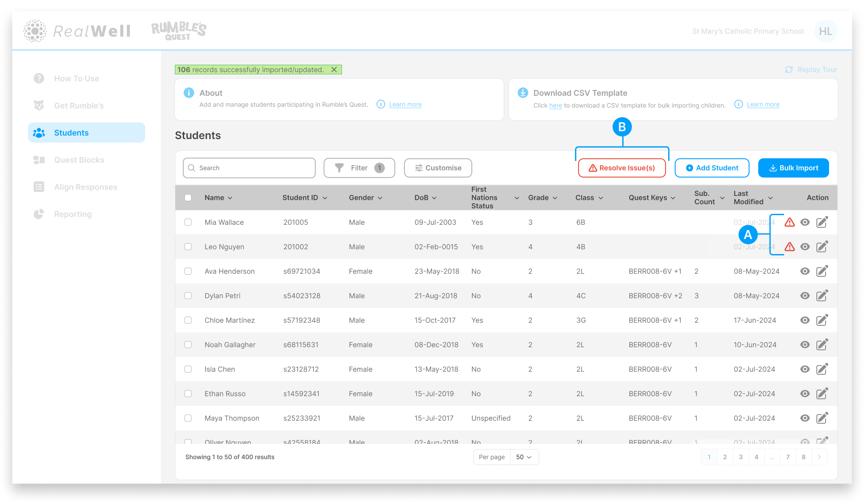Sort by the Grade column chevron
This screenshot has width=868, height=502.
pos(555,198)
